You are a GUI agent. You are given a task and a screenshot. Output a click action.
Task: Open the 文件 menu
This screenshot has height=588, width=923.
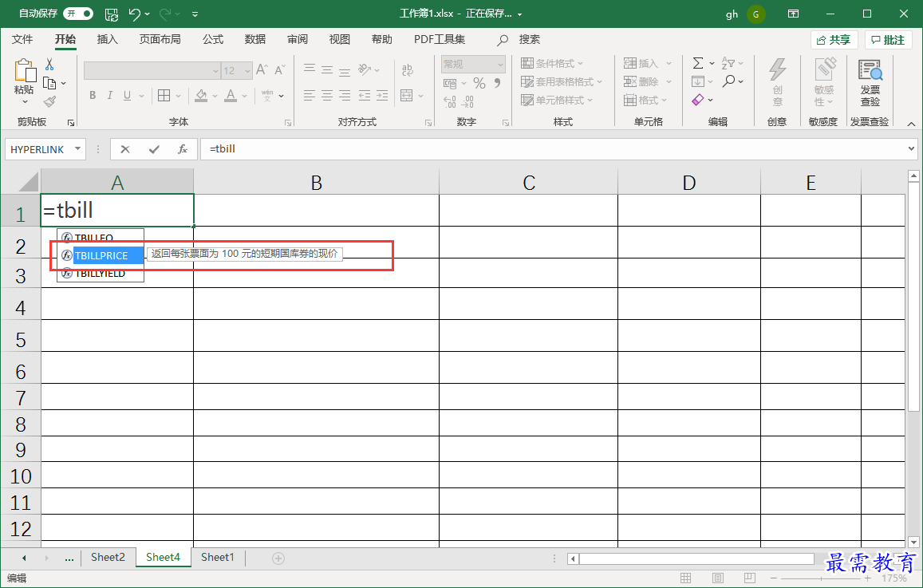click(x=22, y=39)
